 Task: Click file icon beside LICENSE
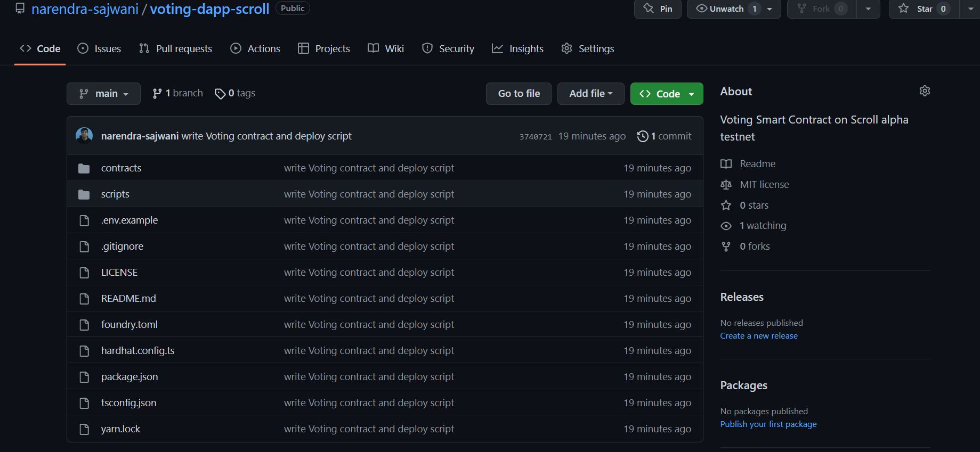pyautogui.click(x=84, y=273)
